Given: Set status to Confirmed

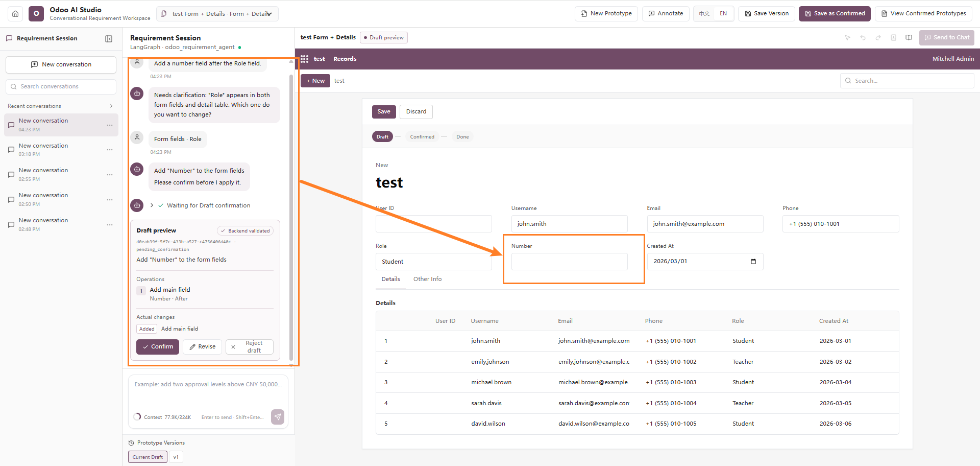Looking at the screenshot, I should (422, 137).
